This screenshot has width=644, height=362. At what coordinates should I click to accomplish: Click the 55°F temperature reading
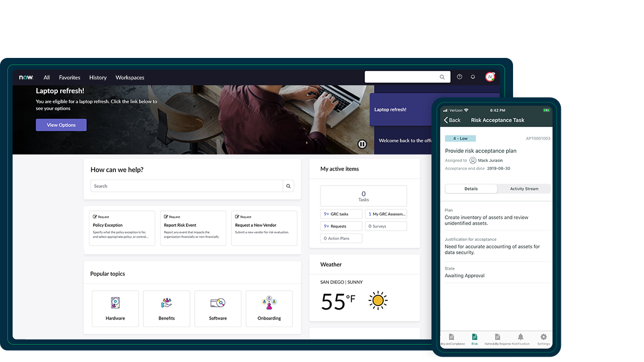338,301
